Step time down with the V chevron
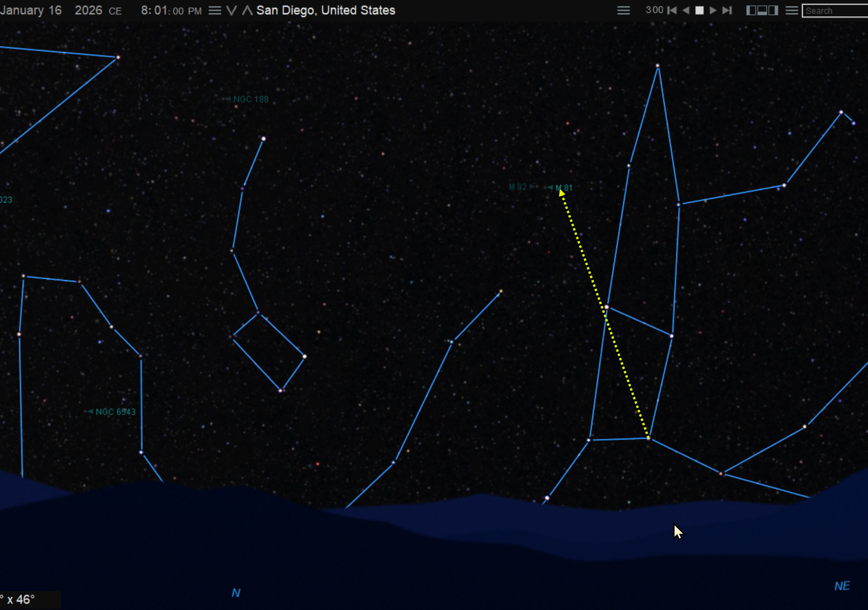The width and height of the screenshot is (868, 610). click(x=231, y=10)
